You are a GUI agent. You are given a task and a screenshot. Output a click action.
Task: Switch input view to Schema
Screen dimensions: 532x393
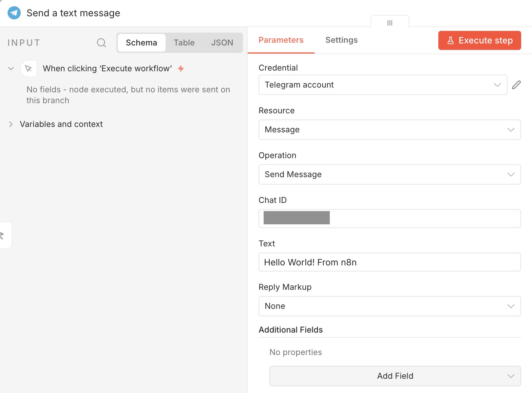click(x=141, y=43)
